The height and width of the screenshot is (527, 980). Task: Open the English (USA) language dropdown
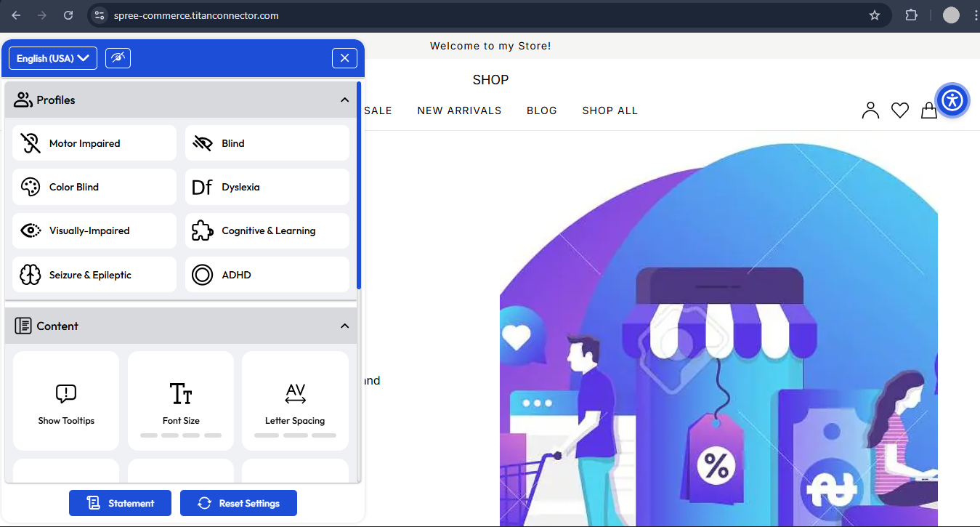tap(52, 57)
